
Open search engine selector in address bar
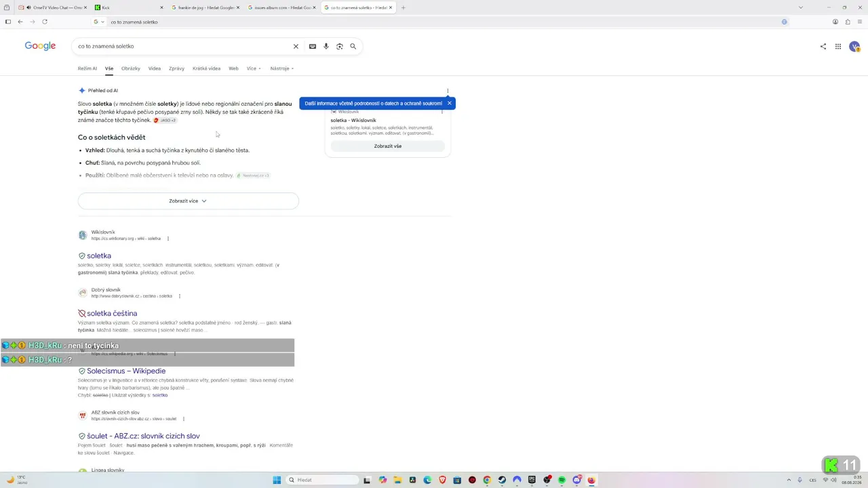point(98,22)
